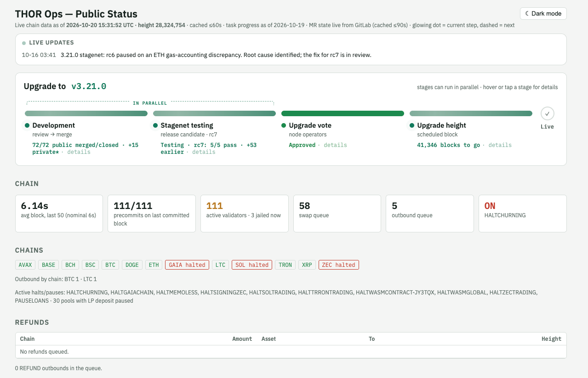Select the GAIA halted badge

pyautogui.click(x=187, y=265)
